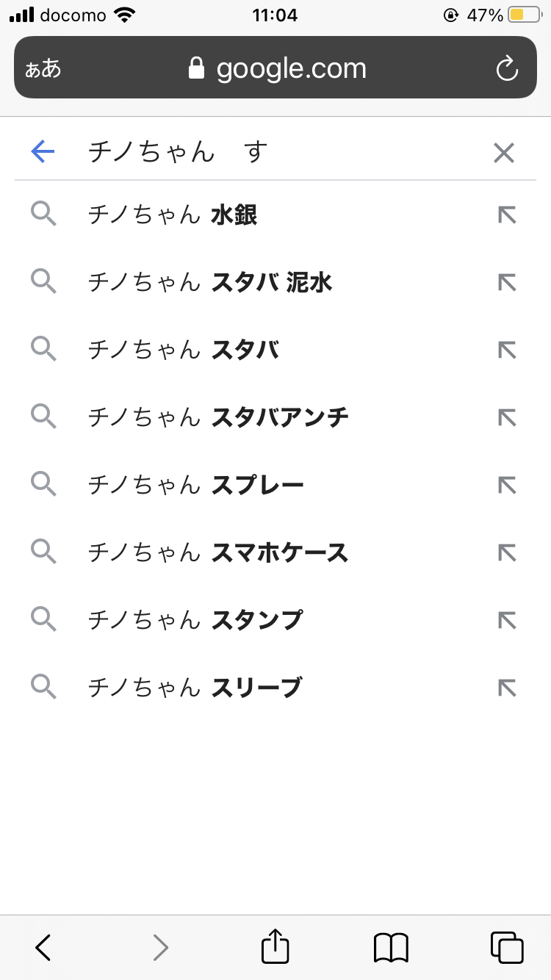Insert チノちゃん スリーブ suggestion via arrow
Viewport: 551px width, 980px height.
507,688
